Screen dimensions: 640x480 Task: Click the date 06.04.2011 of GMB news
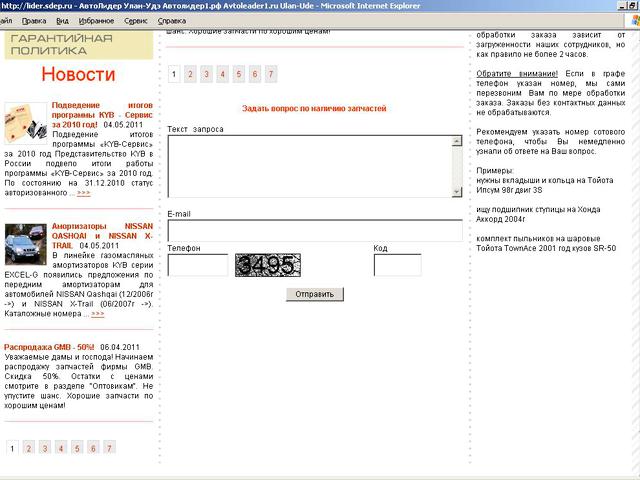[x=120, y=347]
